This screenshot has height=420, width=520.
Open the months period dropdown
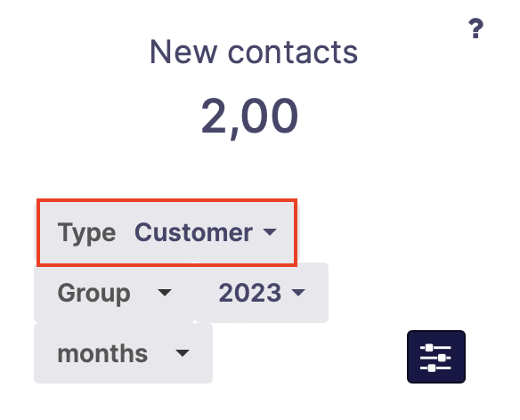pyautogui.click(x=123, y=353)
